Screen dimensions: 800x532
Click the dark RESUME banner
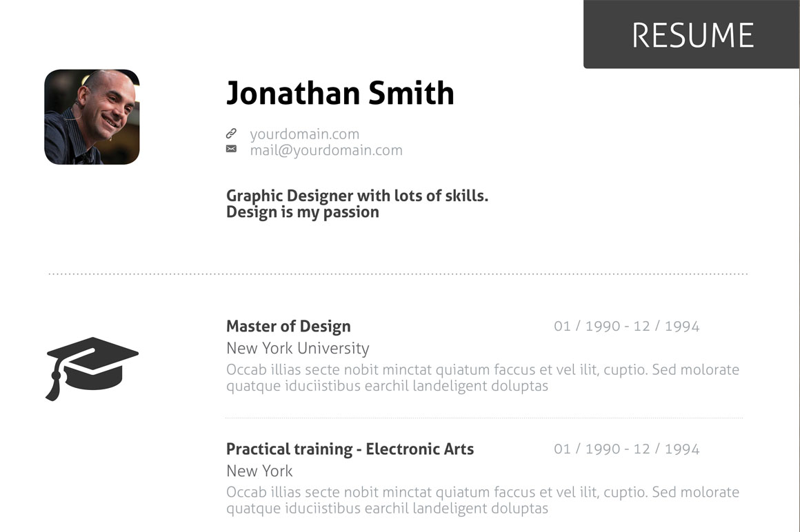tap(692, 34)
